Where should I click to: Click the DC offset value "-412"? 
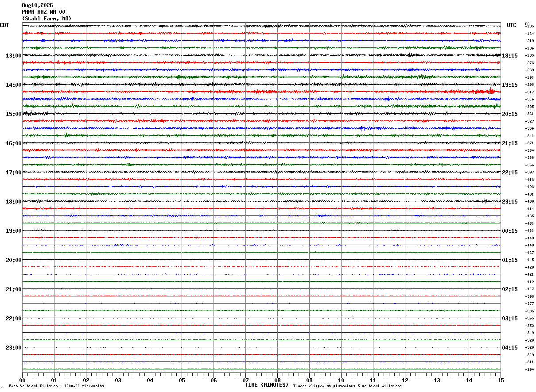[529, 282]
